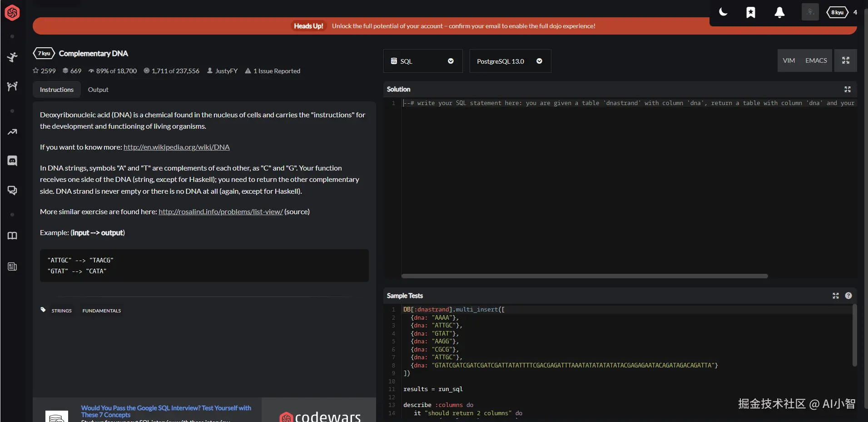Open the profile avatar menu
This screenshot has width=868, height=422.
[810, 12]
